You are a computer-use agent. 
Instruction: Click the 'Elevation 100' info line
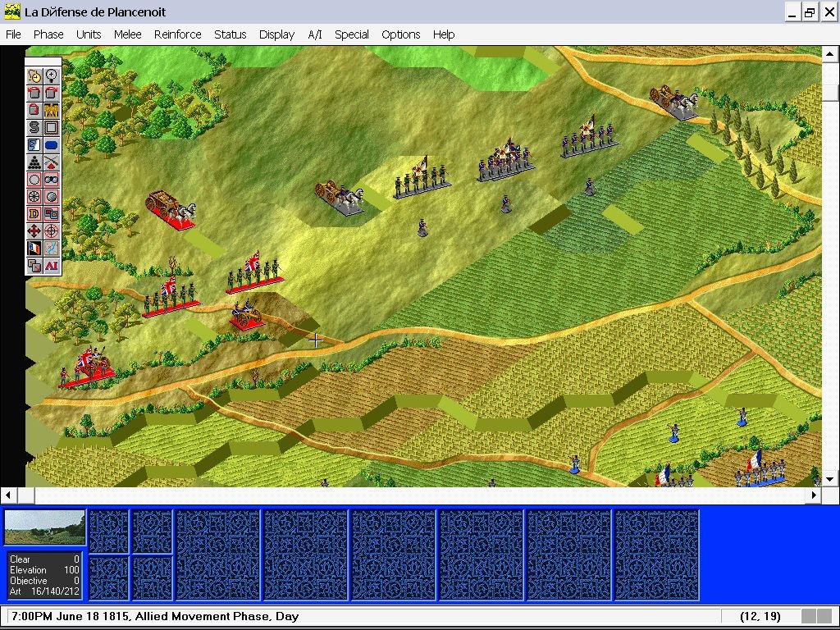(x=44, y=570)
